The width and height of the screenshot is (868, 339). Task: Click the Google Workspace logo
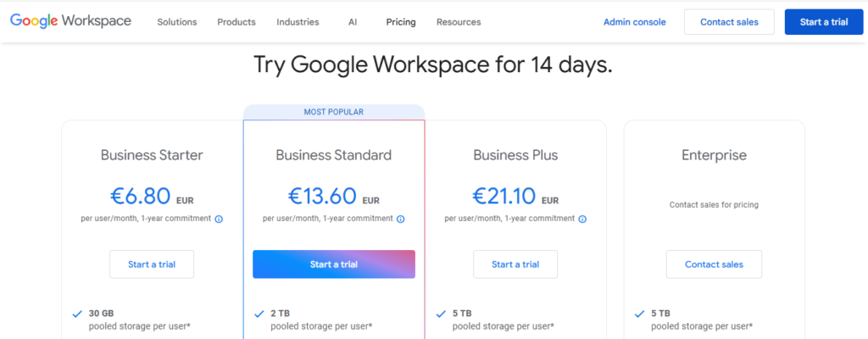coord(70,21)
